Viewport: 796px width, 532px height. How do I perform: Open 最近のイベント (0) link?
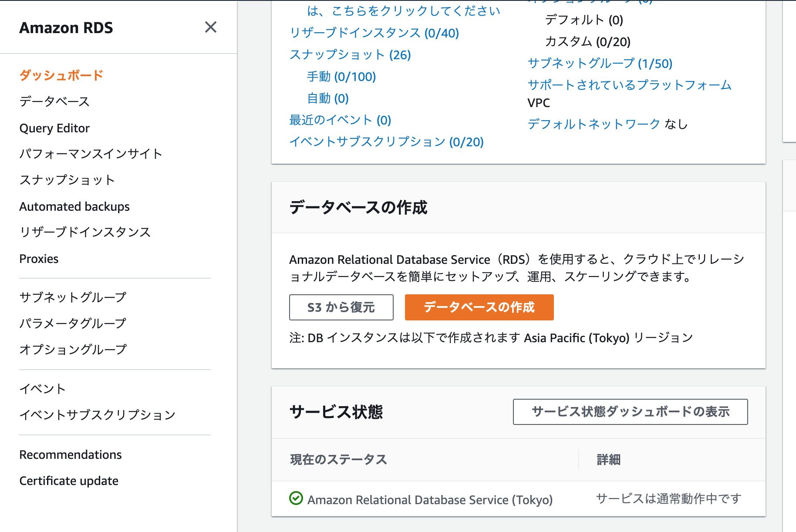pyautogui.click(x=341, y=120)
